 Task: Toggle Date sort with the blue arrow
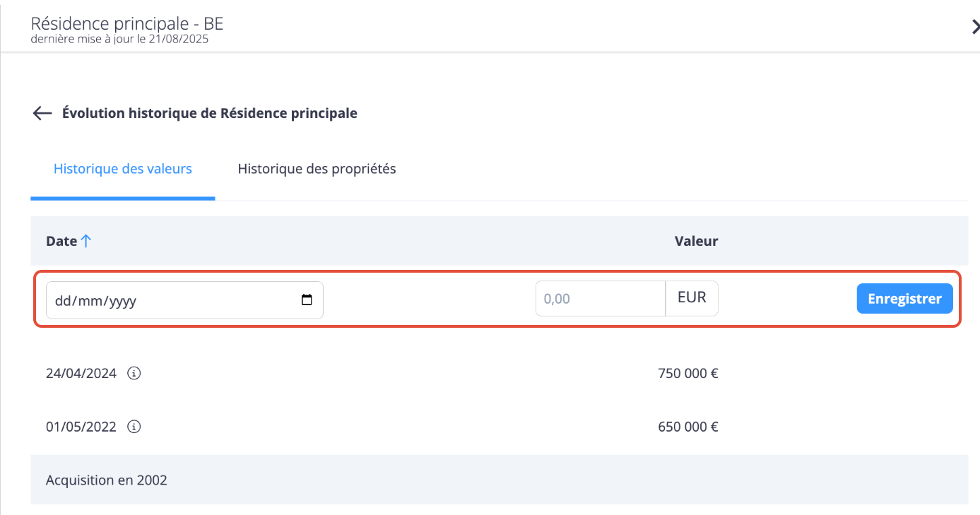click(85, 241)
